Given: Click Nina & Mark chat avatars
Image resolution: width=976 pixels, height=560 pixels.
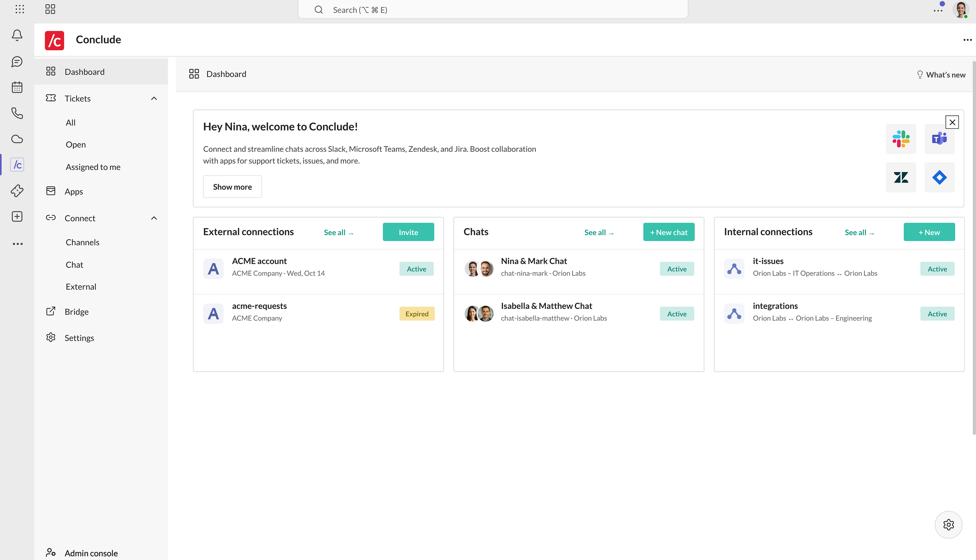Looking at the screenshot, I should coord(479,269).
